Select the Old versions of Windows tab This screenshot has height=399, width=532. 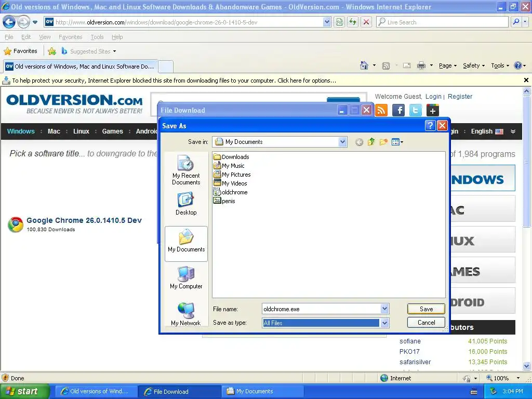tap(81, 66)
